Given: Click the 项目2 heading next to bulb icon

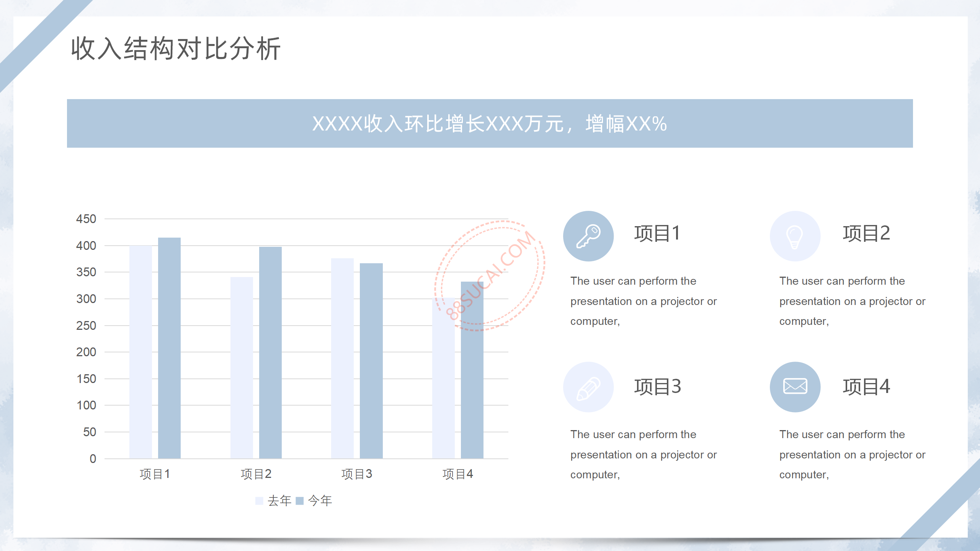Looking at the screenshot, I should click(x=866, y=233).
